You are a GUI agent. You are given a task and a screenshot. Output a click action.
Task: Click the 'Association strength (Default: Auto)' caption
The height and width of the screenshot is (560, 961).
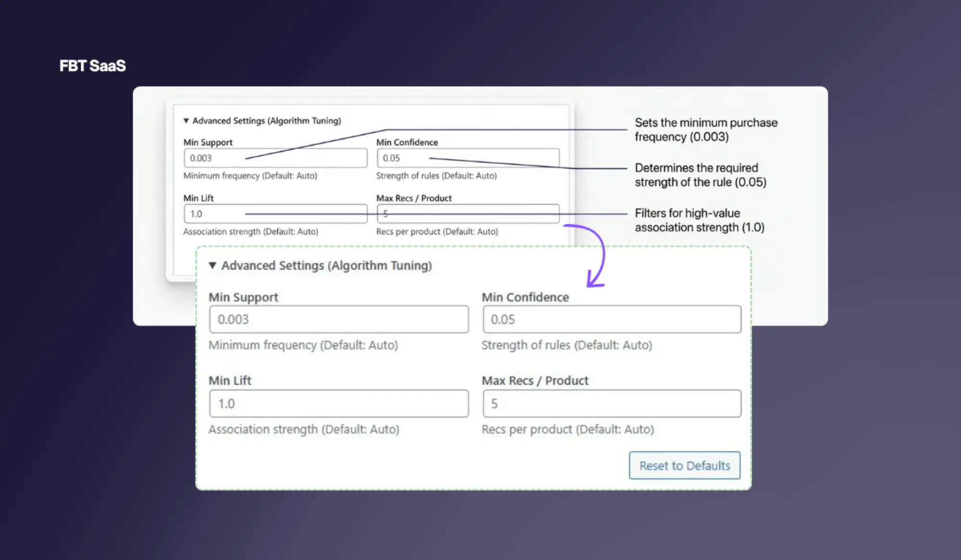click(303, 429)
